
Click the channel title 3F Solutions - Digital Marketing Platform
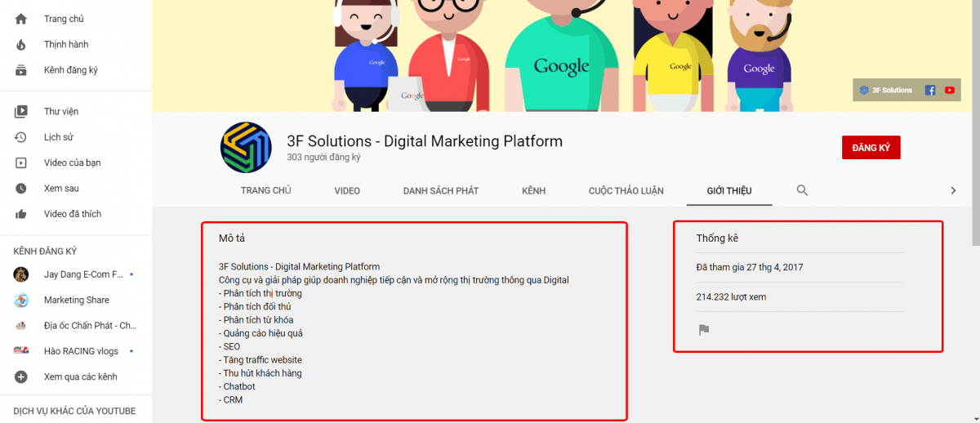coord(425,141)
